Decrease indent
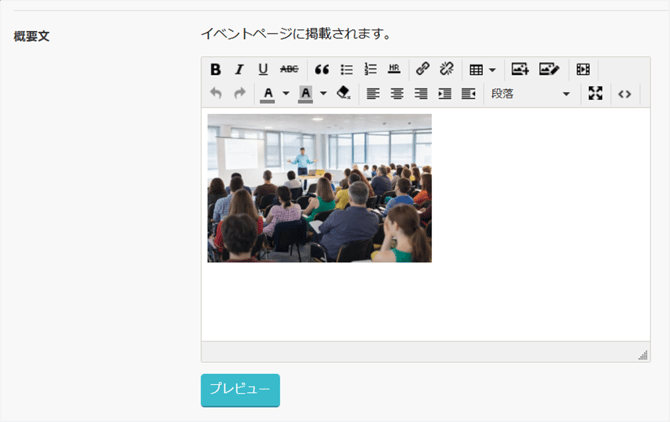This screenshot has height=422, width=670. (x=469, y=94)
